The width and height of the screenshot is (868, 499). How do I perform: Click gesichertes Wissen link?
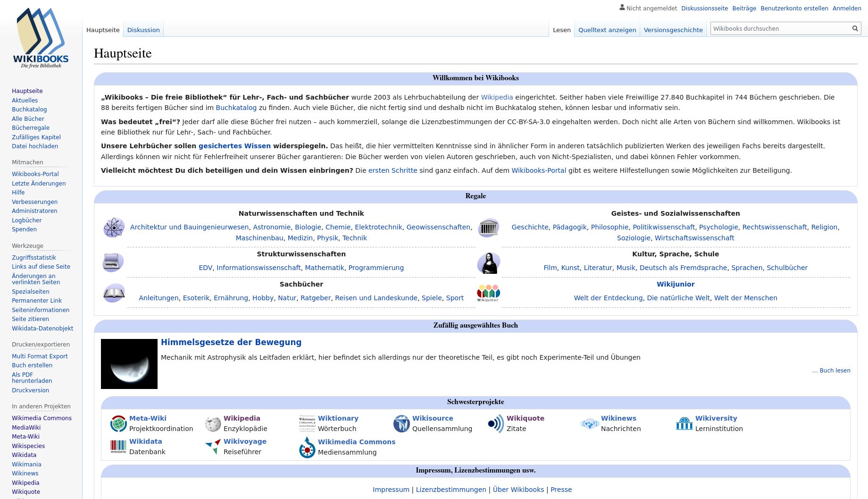pos(234,146)
